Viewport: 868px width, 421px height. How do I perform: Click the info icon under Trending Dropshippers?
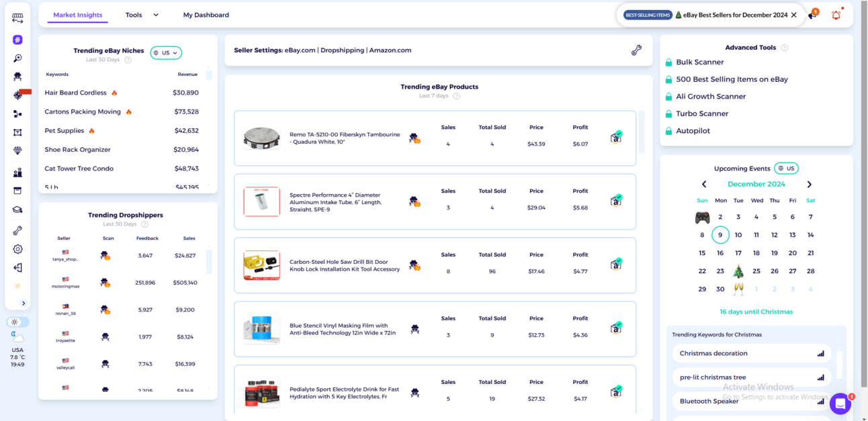click(144, 224)
